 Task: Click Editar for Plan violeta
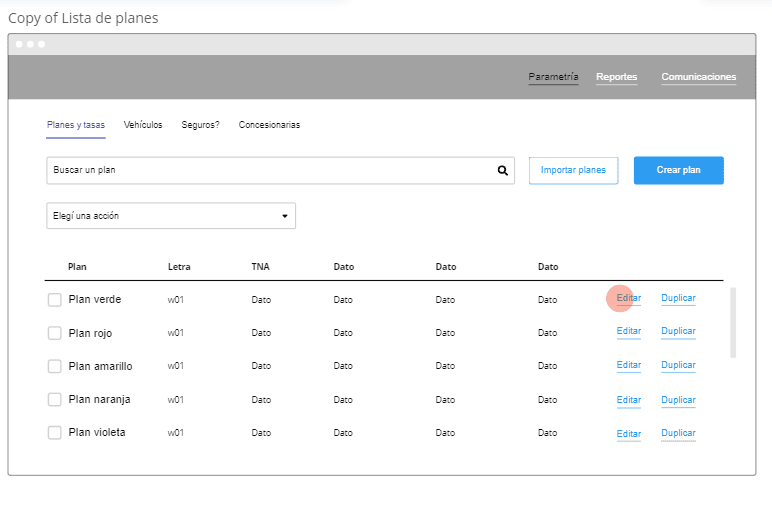point(629,434)
